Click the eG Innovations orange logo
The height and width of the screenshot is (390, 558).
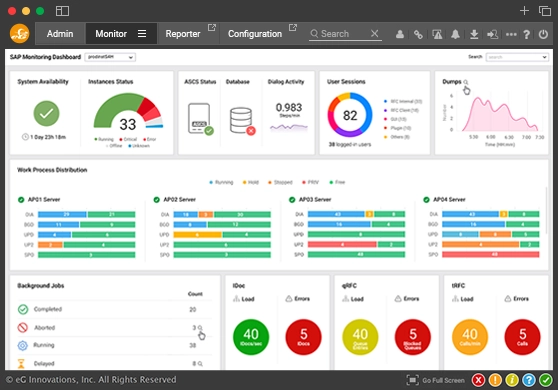coord(20,33)
